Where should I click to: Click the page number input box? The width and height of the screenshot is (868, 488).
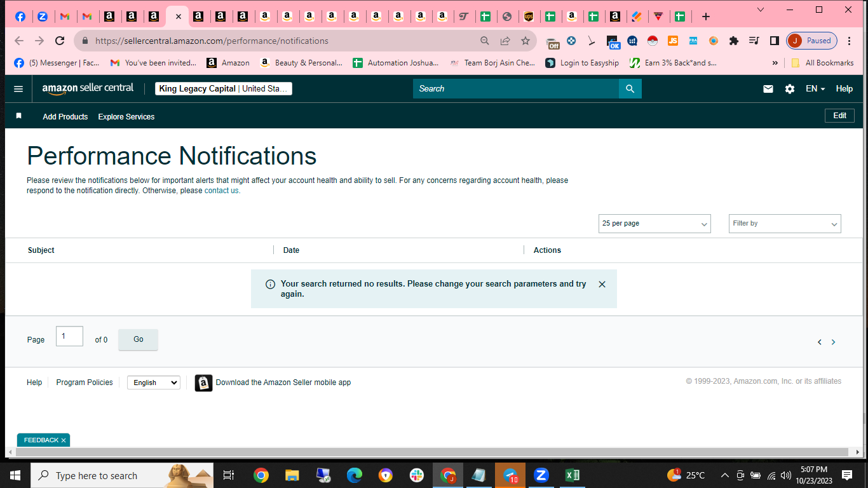click(69, 336)
